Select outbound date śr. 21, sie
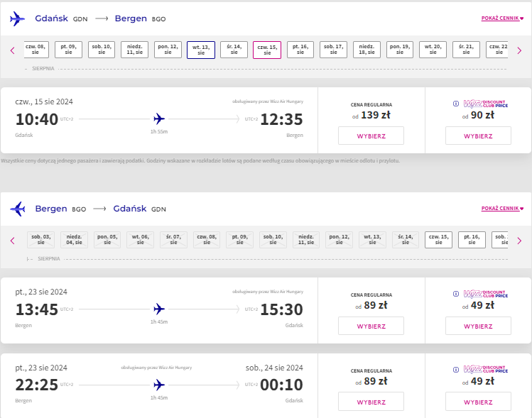 pos(466,50)
